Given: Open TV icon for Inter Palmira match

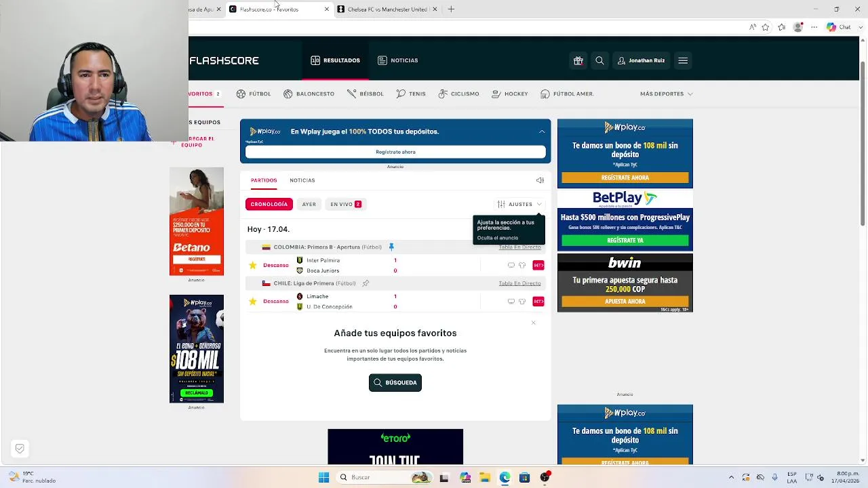Looking at the screenshot, I should [x=511, y=265].
